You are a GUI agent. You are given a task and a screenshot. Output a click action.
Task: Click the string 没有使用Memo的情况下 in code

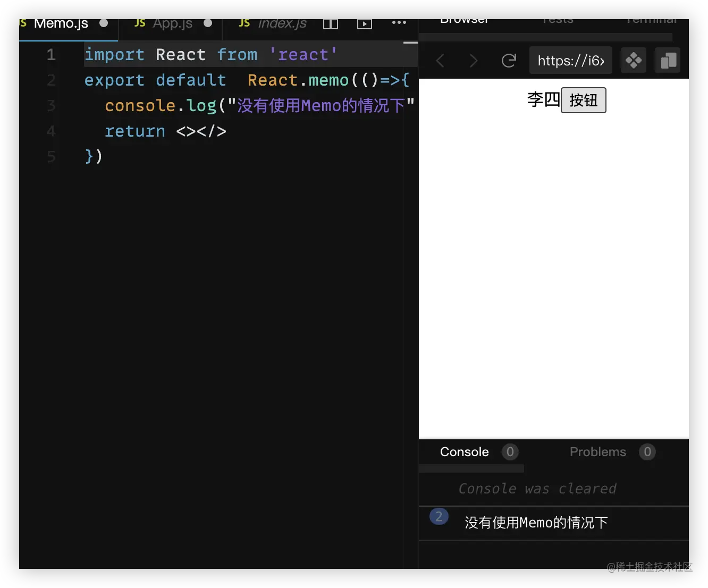pos(321,106)
